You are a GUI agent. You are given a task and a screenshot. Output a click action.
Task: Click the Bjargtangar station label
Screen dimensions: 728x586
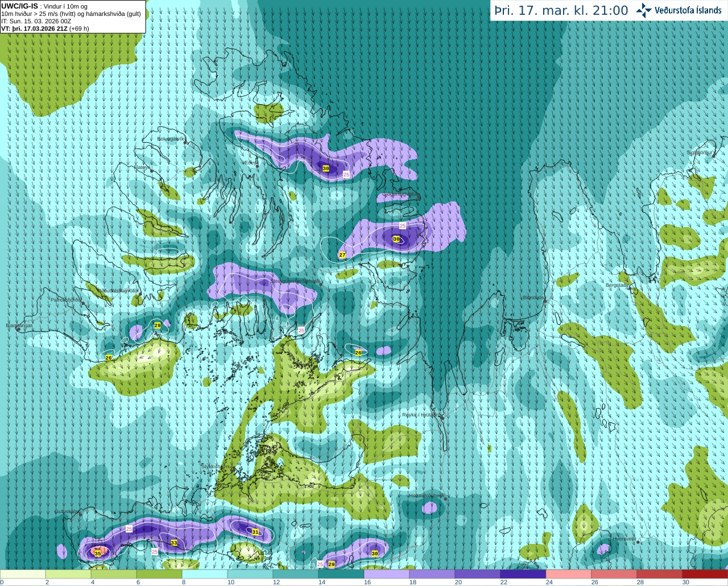pos(19,325)
